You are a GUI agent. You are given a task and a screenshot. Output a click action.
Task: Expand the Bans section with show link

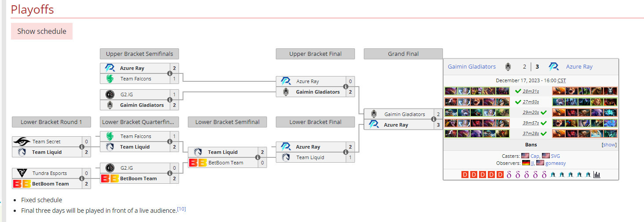click(609, 145)
